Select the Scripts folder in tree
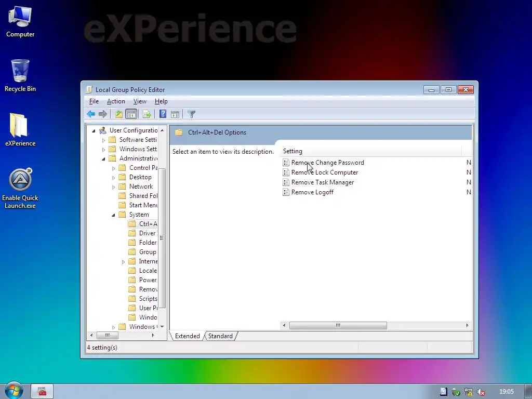532x399 pixels. (x=143, y=299)
